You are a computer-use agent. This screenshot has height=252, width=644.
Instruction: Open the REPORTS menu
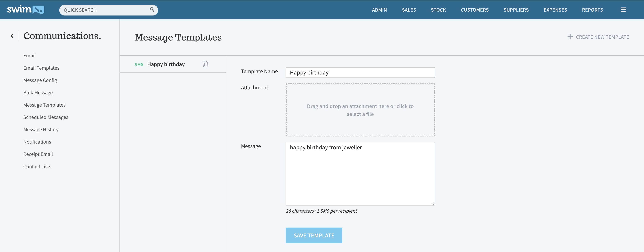pos(592,10)
